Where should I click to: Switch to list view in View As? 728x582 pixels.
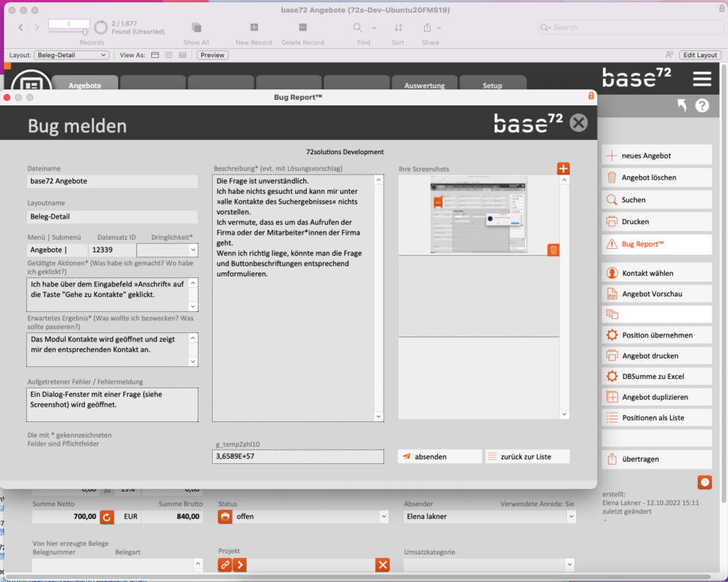pos(168,55)
